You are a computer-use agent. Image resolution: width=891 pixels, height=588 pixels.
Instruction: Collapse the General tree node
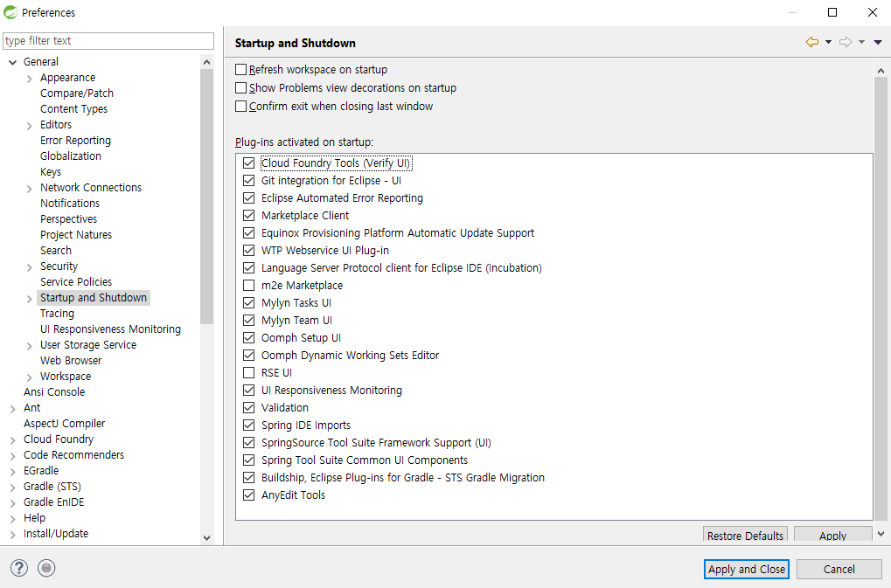12,62
